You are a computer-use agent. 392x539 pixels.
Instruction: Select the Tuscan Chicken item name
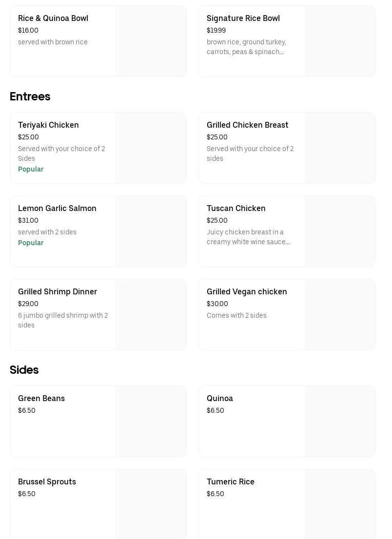coord(236,209)
